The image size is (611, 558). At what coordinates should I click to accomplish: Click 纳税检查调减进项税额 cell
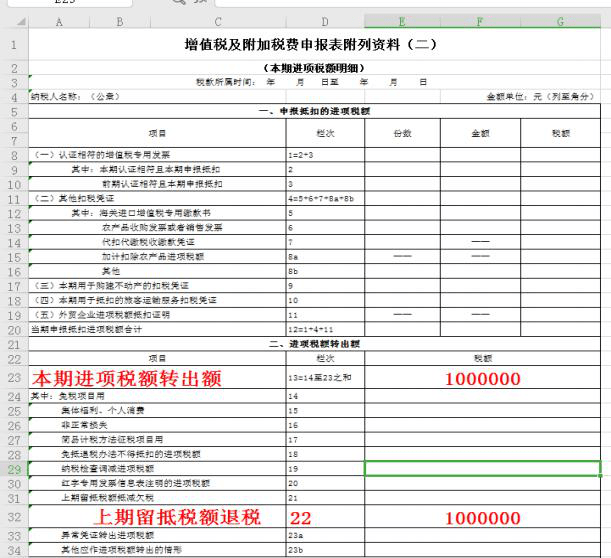(x=157, y=469)
